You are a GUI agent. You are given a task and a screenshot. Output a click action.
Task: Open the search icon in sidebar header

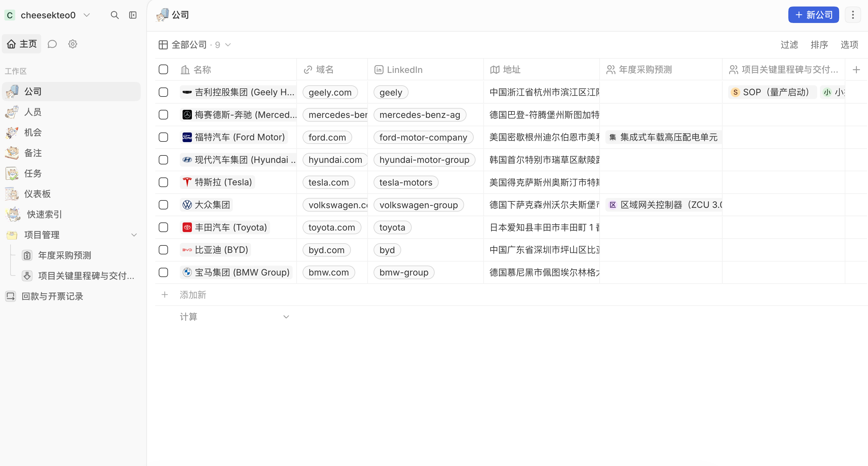tap(115, 15)
